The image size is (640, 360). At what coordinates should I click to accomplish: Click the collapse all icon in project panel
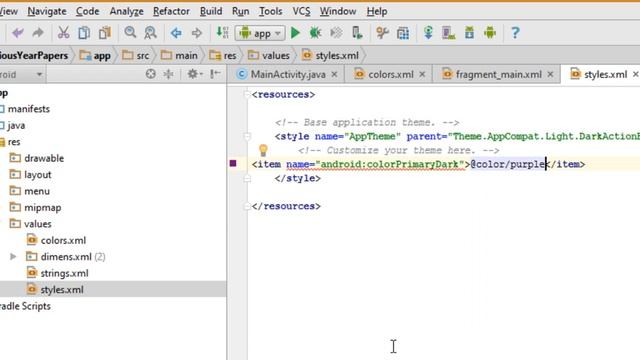[168, 74]
